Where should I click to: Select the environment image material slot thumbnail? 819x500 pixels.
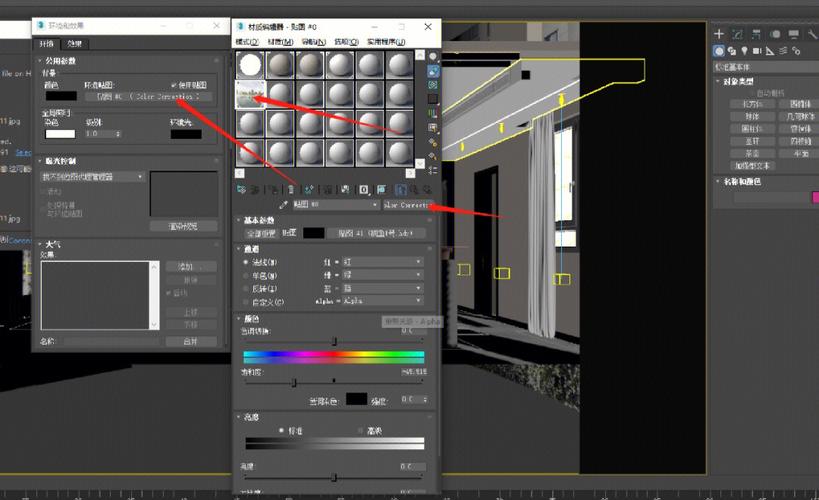coord(249,95)
